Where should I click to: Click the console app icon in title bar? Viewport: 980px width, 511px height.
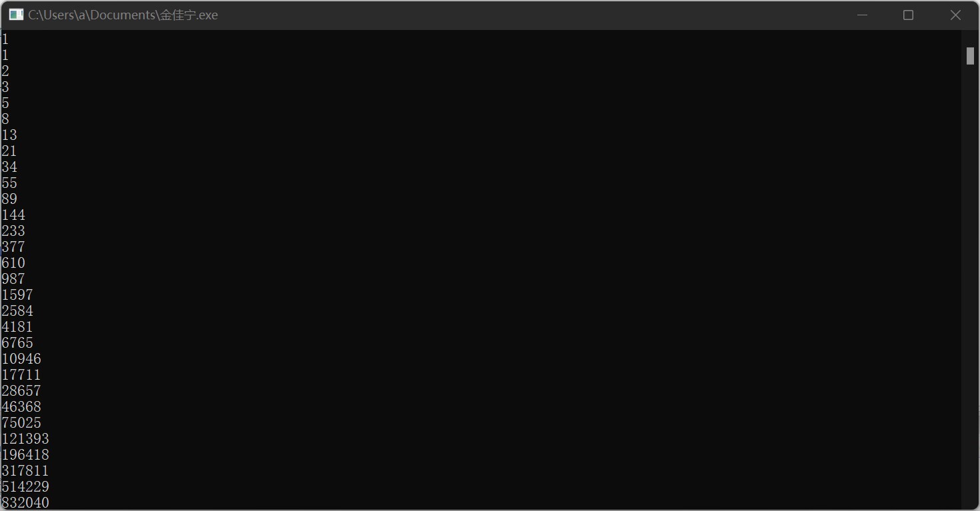click(x=16, y=15)
